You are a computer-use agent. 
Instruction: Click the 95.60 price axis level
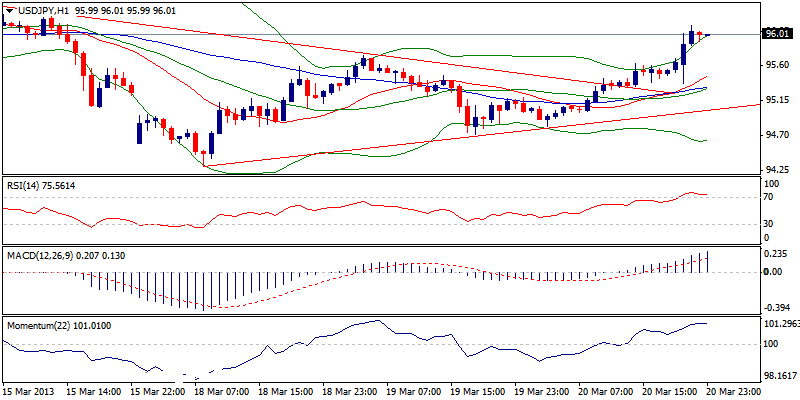[x=776, y=65]
